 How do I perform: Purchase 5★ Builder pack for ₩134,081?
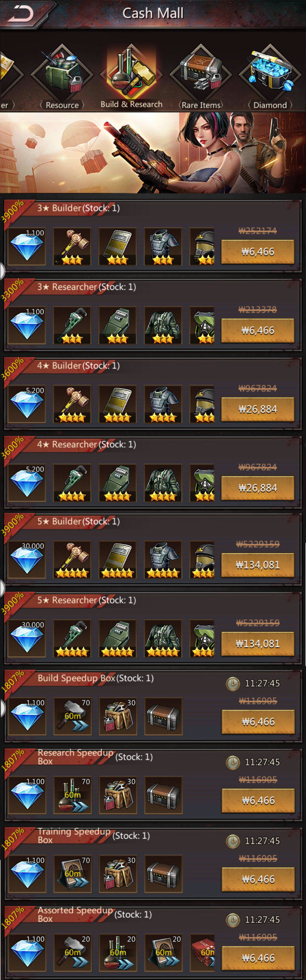pos(257,565)
